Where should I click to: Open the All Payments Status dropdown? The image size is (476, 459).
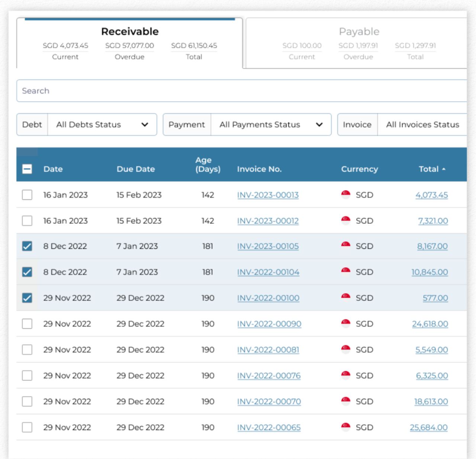point(271,125)
